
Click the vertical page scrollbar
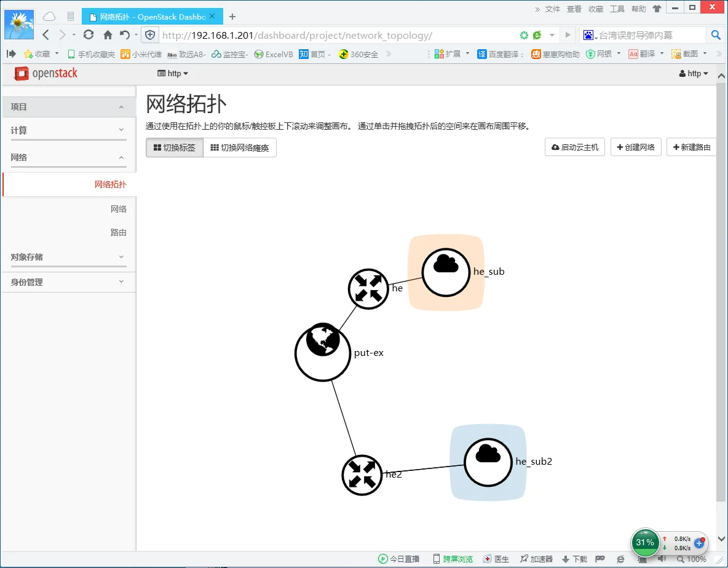click(721, 293)
